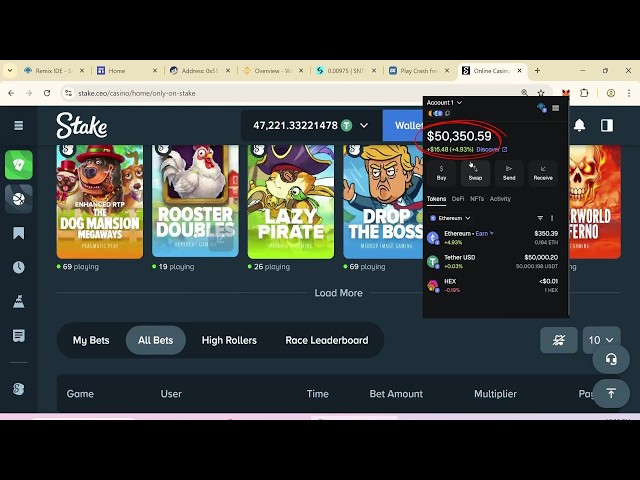Click the Receive button in MetaMask
Viewport: 640px width, 480px height.
543,173
